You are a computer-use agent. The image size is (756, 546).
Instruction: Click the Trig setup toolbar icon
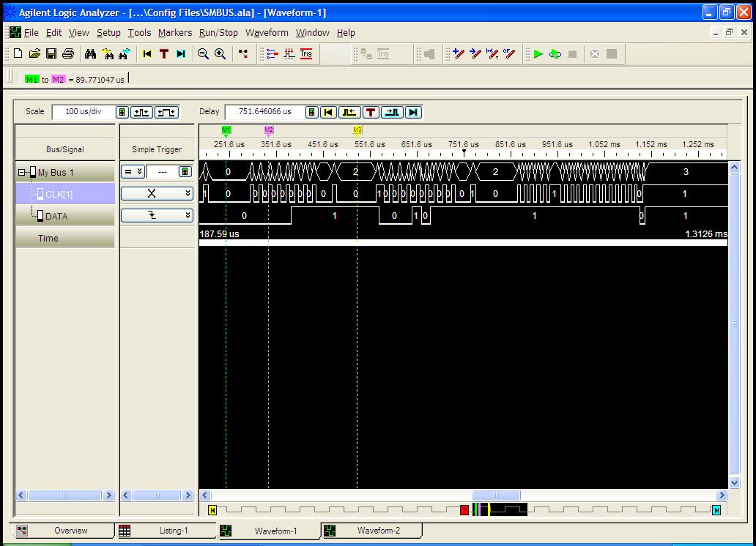(305, 54)
